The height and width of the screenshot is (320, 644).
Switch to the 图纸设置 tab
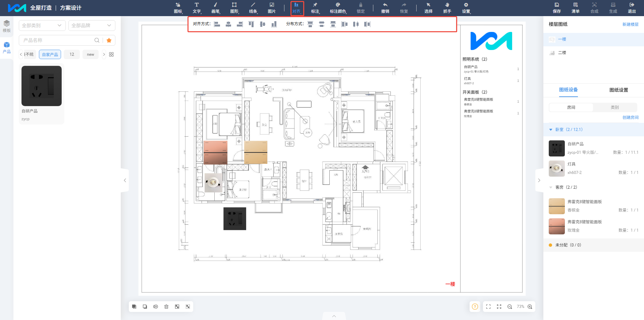pyautogui.click(x=619, y=90)
